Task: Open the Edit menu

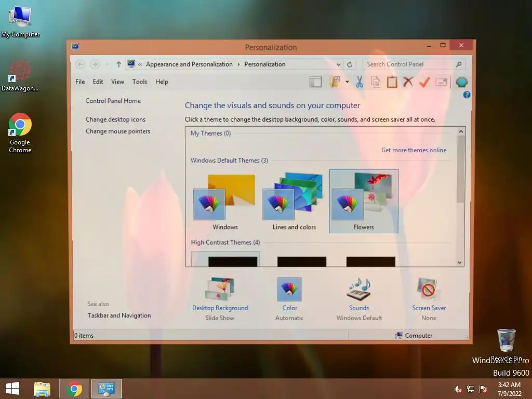Action: click(98, 82)
